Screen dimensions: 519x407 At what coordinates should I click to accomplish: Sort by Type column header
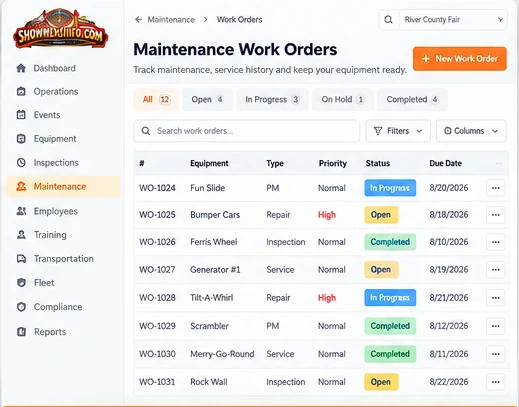click(x=275, y=163)
